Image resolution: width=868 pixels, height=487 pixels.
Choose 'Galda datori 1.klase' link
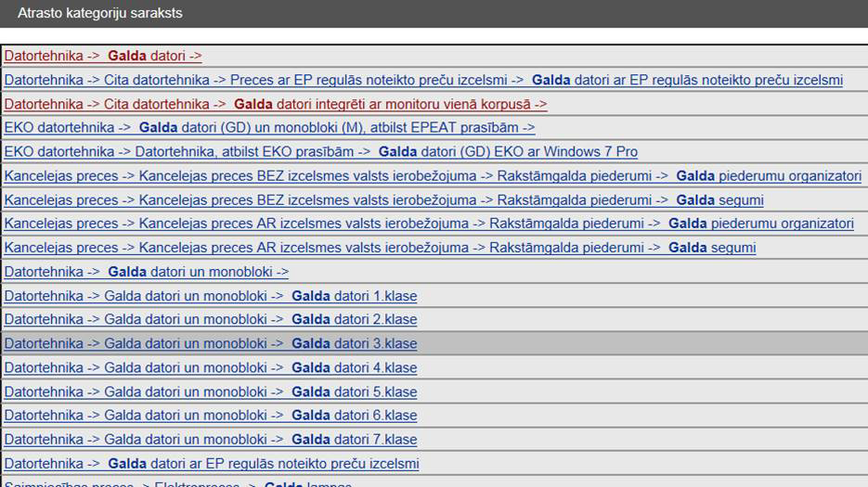pos(211,296)
